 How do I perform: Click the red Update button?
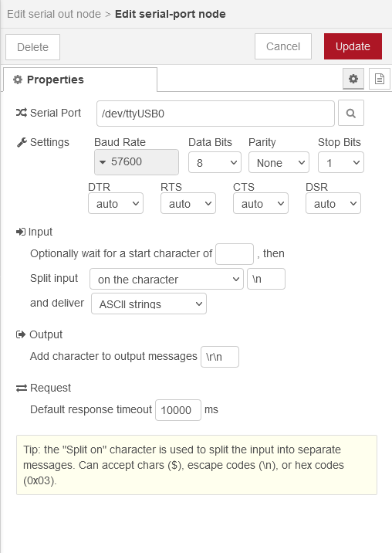pos(353,46)
